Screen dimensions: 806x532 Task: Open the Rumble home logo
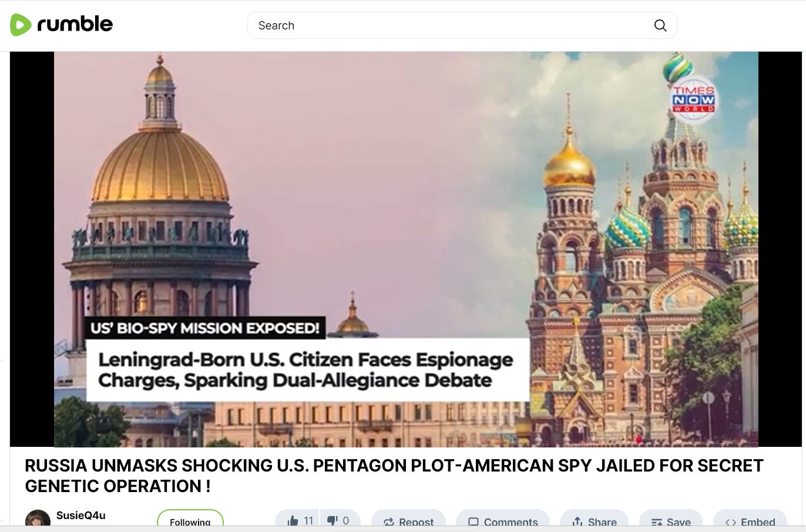coord(61,25)
